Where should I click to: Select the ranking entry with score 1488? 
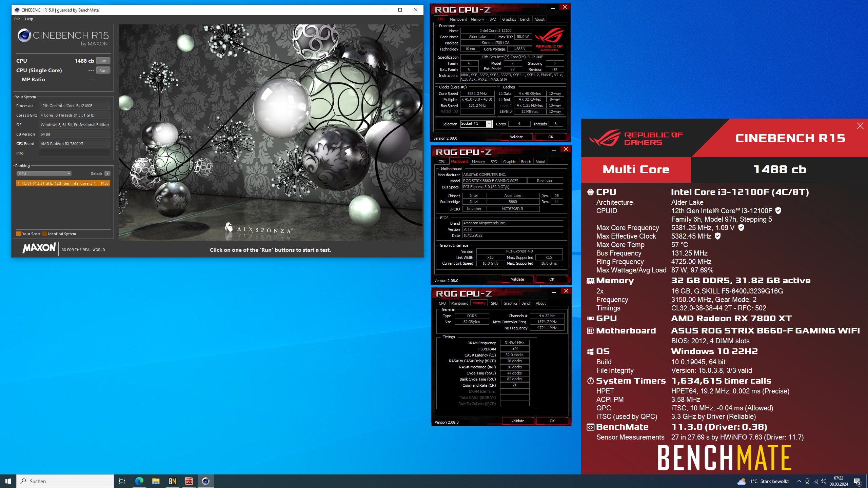click(63, 183)
